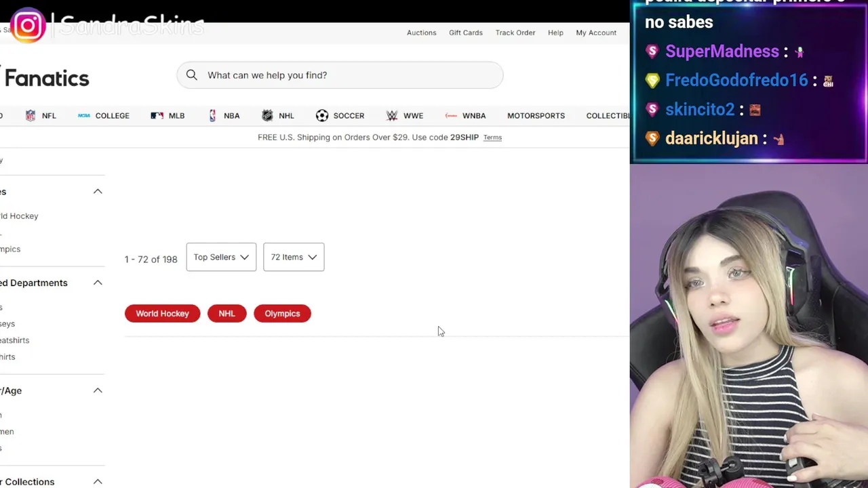This screenshot has height=488, width=868.
Task: Click the WWE logo icon
Action: [x=392, y=116]
